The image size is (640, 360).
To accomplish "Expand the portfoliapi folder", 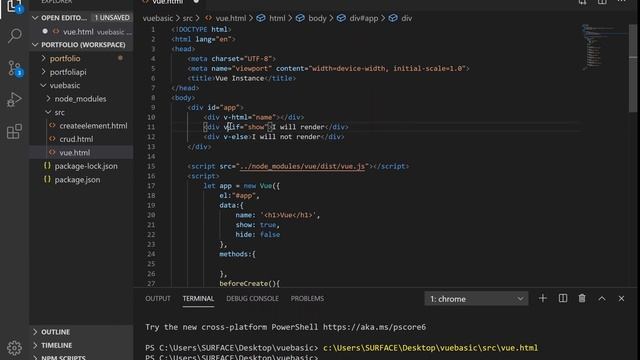I will [x=44, y=72].
